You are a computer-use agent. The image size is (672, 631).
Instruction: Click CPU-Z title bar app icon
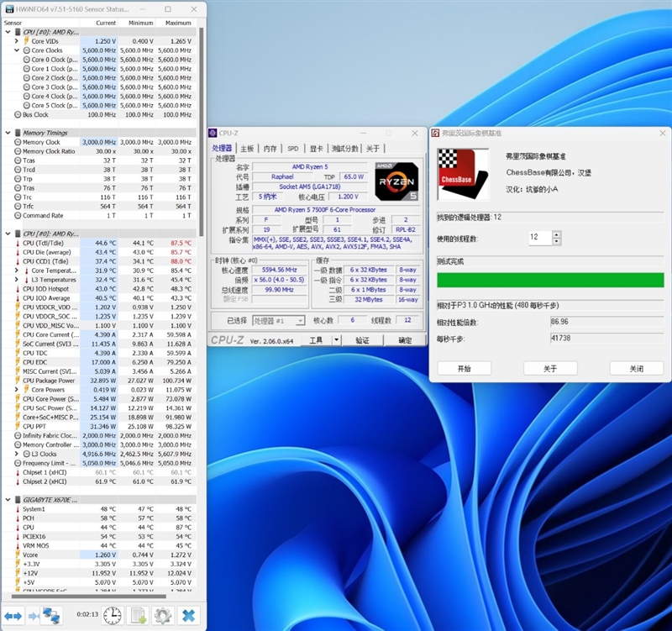213,134
